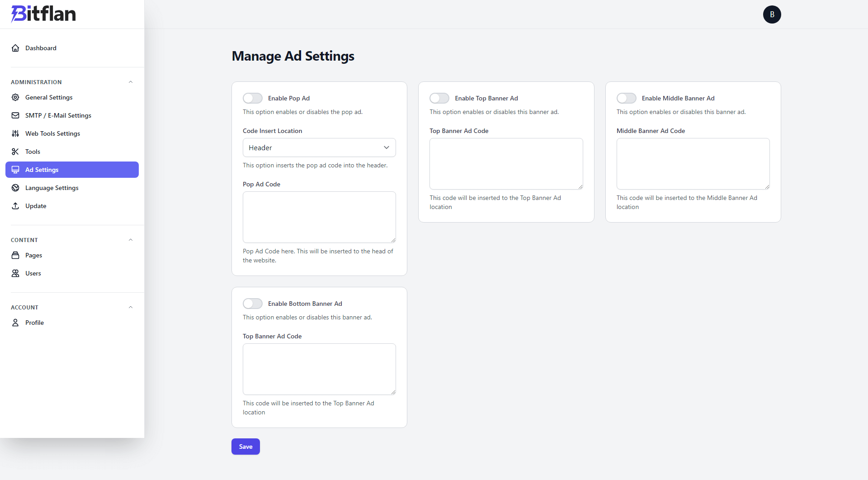This screenshot has width=868, height=480.
Task: Click the Update upload icon
Action: [15, 206]
